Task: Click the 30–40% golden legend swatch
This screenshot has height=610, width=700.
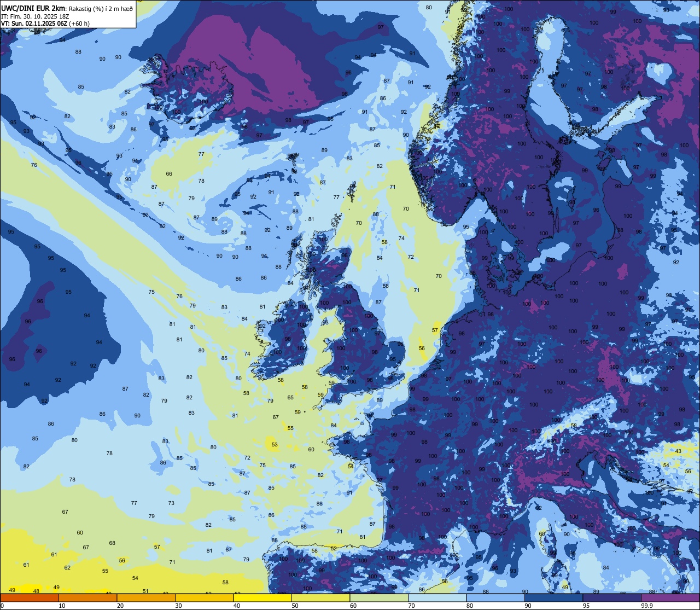Action: [x=204, y=597]
